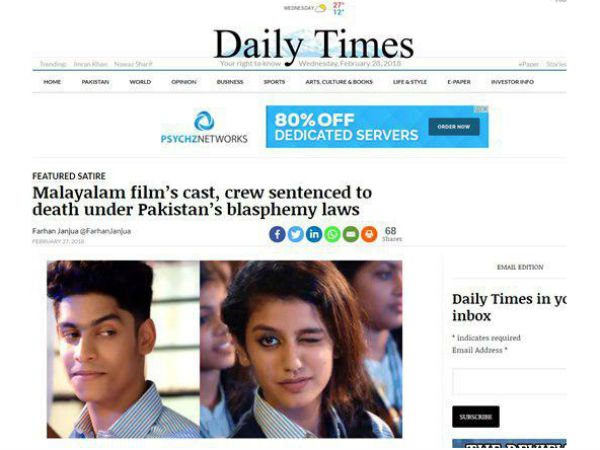Share article through WhatsApp icon
The height and width of the screenshot is (450, 600).
(x=332, y=234)
